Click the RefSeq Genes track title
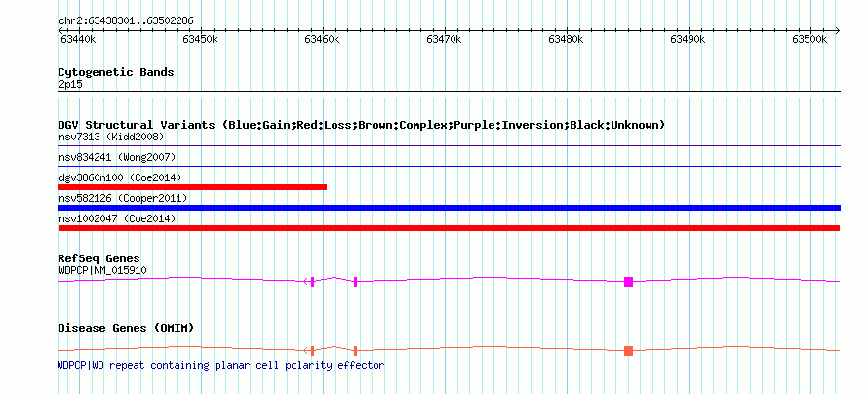 click(x=99, y=259)
